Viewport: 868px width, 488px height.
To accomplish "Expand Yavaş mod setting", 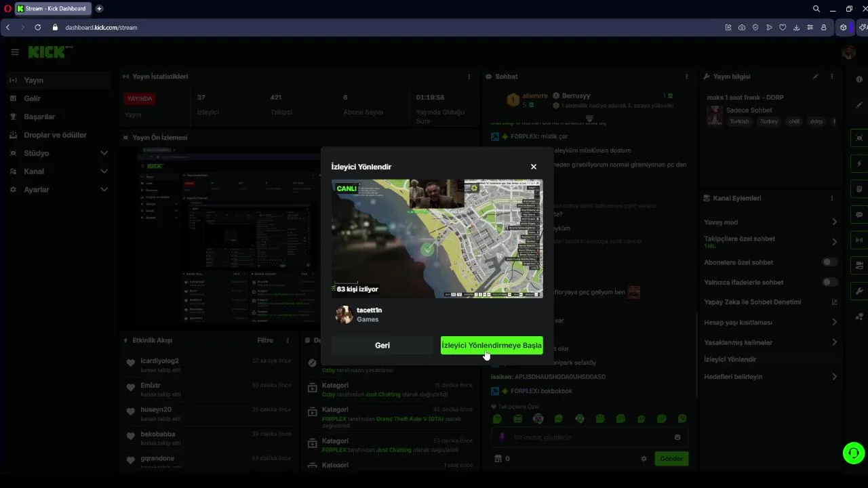I will pos(770,222).
